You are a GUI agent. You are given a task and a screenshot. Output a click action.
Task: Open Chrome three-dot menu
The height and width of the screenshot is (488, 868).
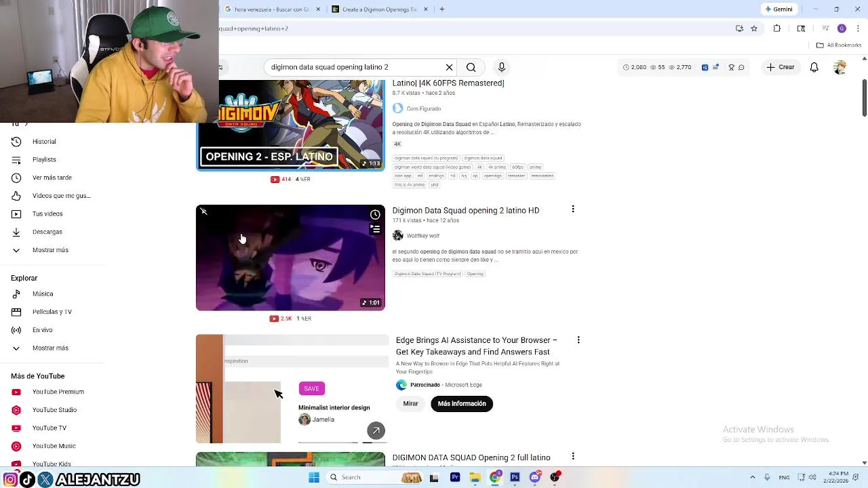pyautogui.click(x=858, y=28)
